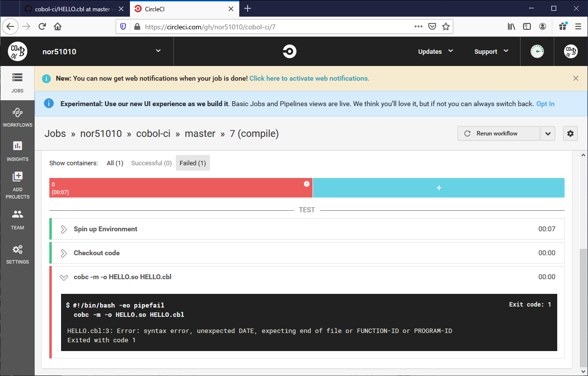Open the Rerun workflow dropdown arrow
Image resolution: width=588 pixels, height=376 pixels.
tap(548, 133)
